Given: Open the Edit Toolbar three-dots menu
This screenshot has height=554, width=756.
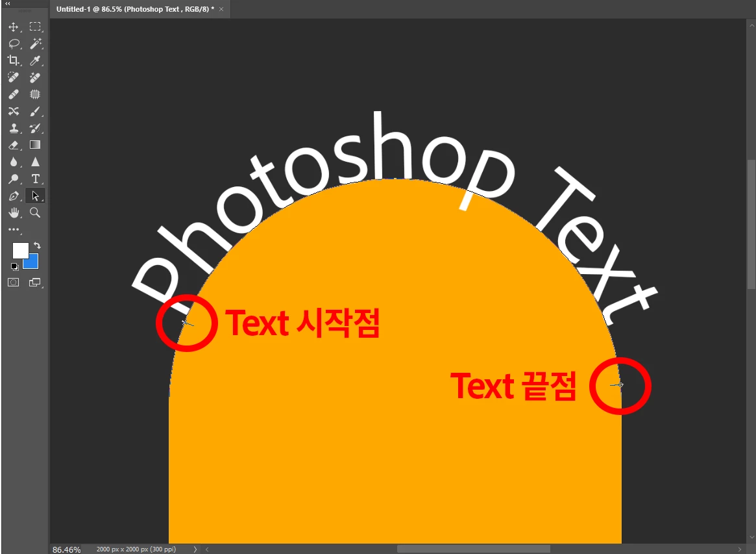Looking at the screenshot, I should click(14, 229).
